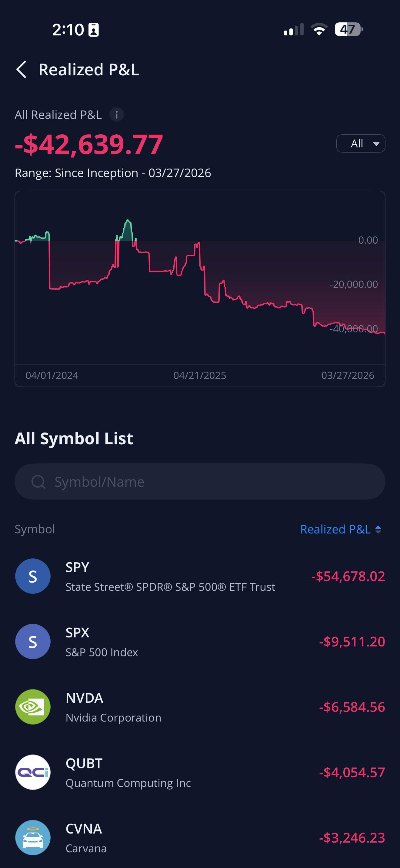Image resolution: width=400 pixels, height=868 pixels.
Task: Tap the SPY symbol avatar
Action: pos(33,576)
